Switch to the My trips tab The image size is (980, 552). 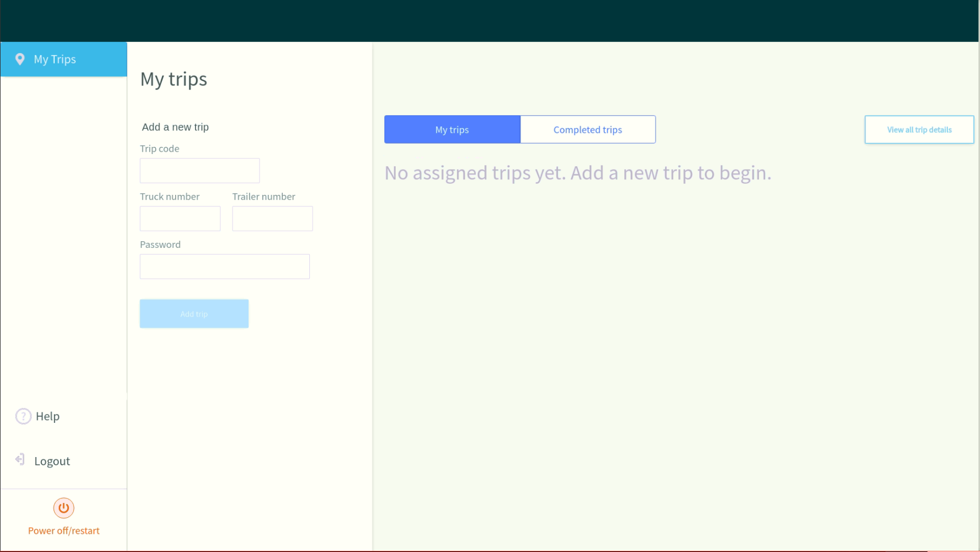452,130
